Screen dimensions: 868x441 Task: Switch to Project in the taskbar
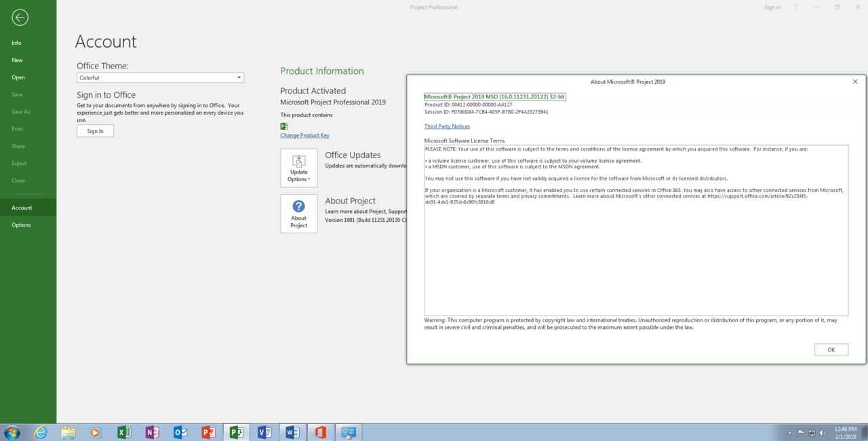pyautogui.click(x=237, y=432)
